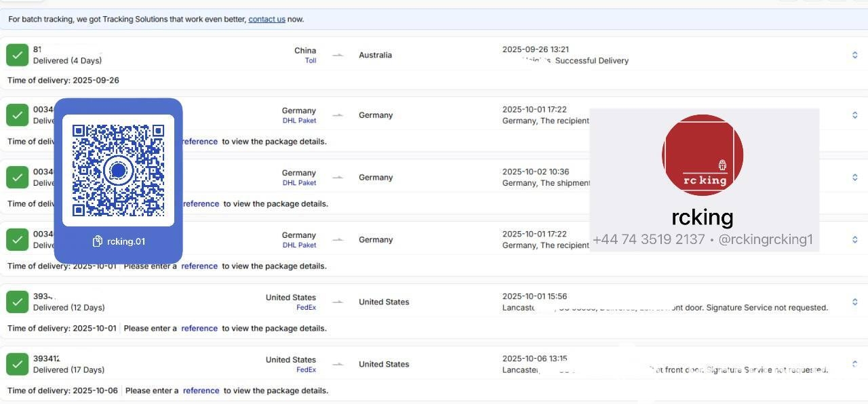Expand the 2025-10-02 10:36 Germany shipment
Image resolution: width=868 pixels, height=404 pixels.
point(854,178)
